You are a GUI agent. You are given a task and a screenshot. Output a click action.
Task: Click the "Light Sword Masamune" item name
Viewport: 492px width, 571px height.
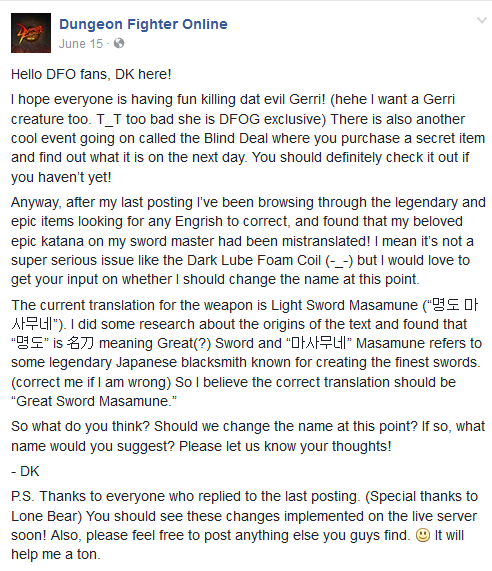click(x=344, y=305)
